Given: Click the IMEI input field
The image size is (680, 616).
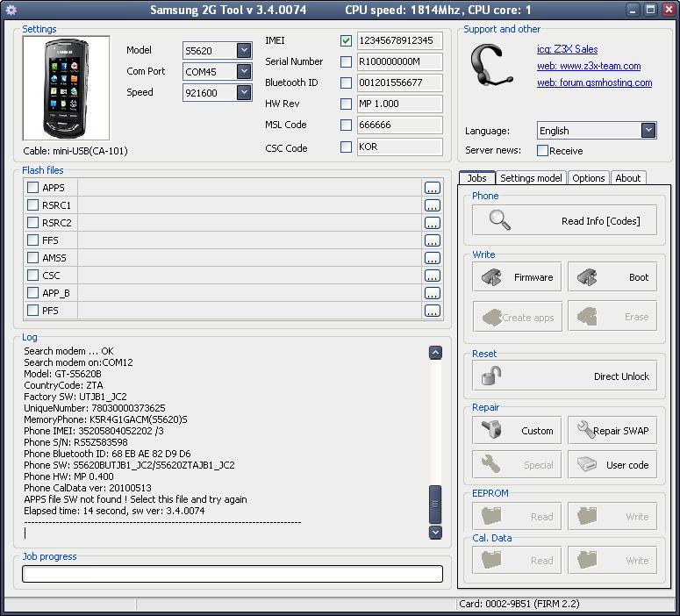Looking at the screenshot, I should [x=399, y=40].
